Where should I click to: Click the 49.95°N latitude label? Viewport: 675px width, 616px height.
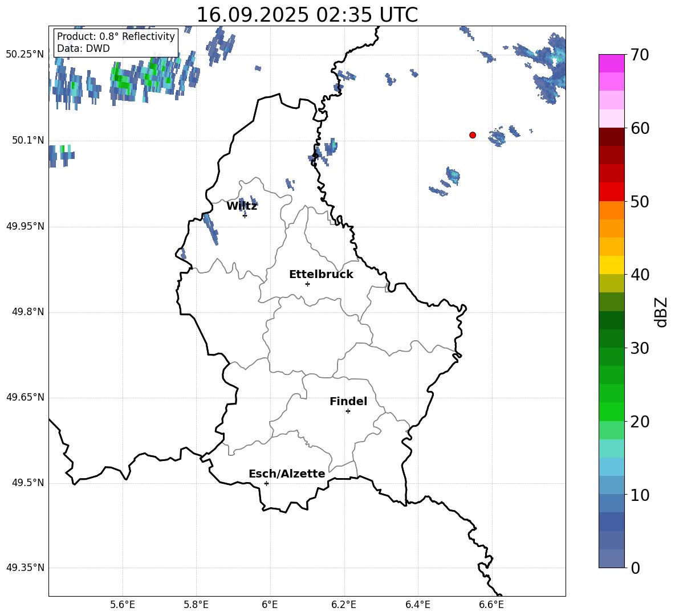click(25, 226)
